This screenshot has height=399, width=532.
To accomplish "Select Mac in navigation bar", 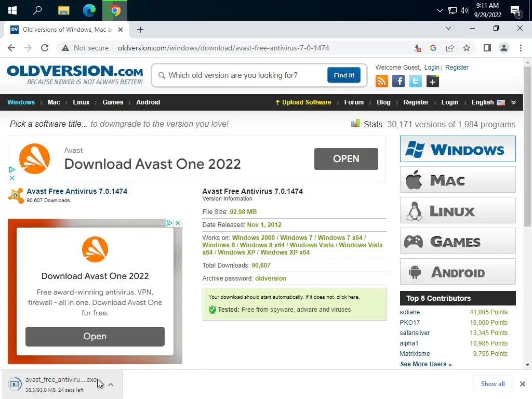I will tap(54, 102).
